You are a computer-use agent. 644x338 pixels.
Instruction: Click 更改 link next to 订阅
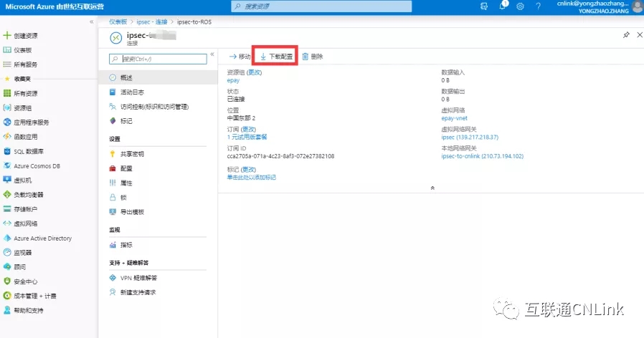pos(248,129)
